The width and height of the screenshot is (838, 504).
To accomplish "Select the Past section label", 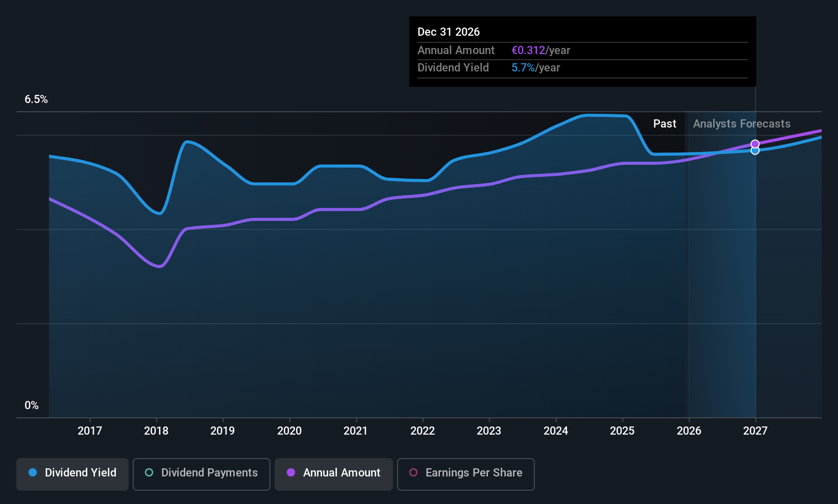I will [664, 124].
